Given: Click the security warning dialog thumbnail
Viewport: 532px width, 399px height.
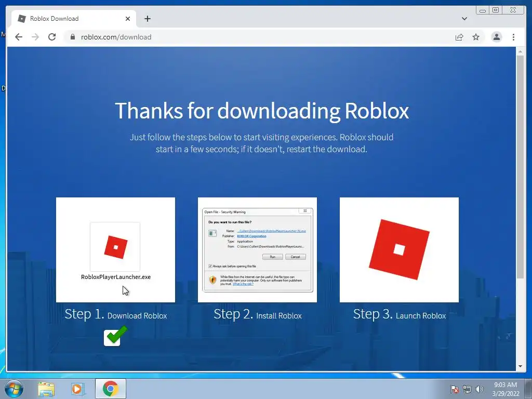Looking at the screenshot, I should tap(257, 250).
